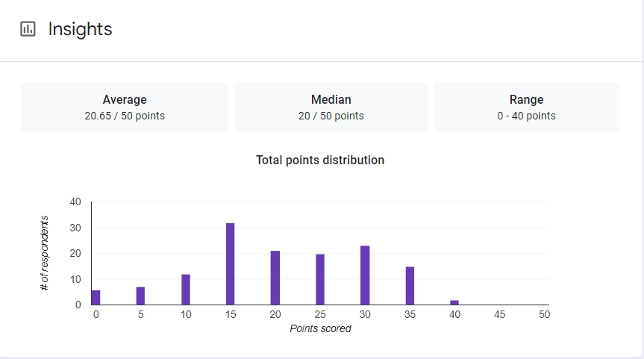Click the Insights heading text
This screenshot has width=644, height=359.
point(80,29)
